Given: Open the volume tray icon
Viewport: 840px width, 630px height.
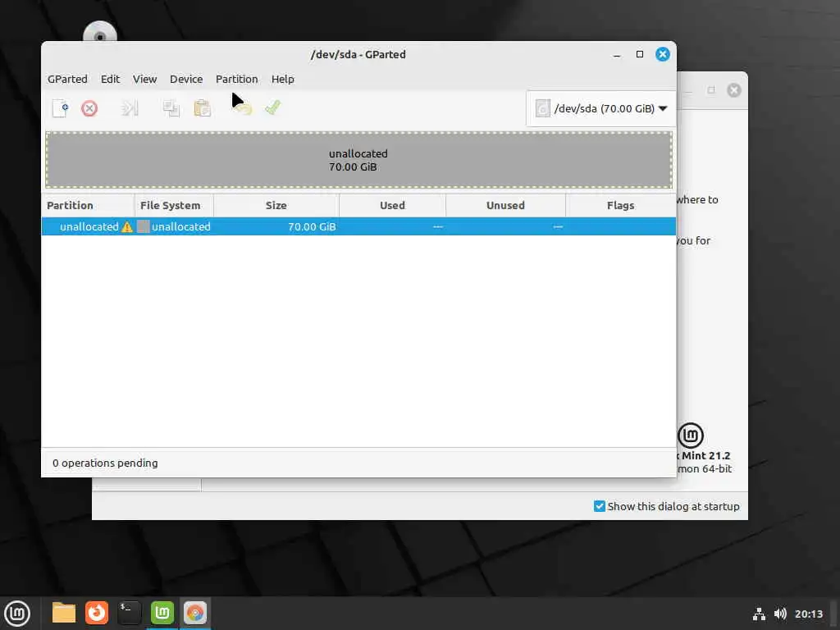Looking at the screenshot, I should pos(780,614).
